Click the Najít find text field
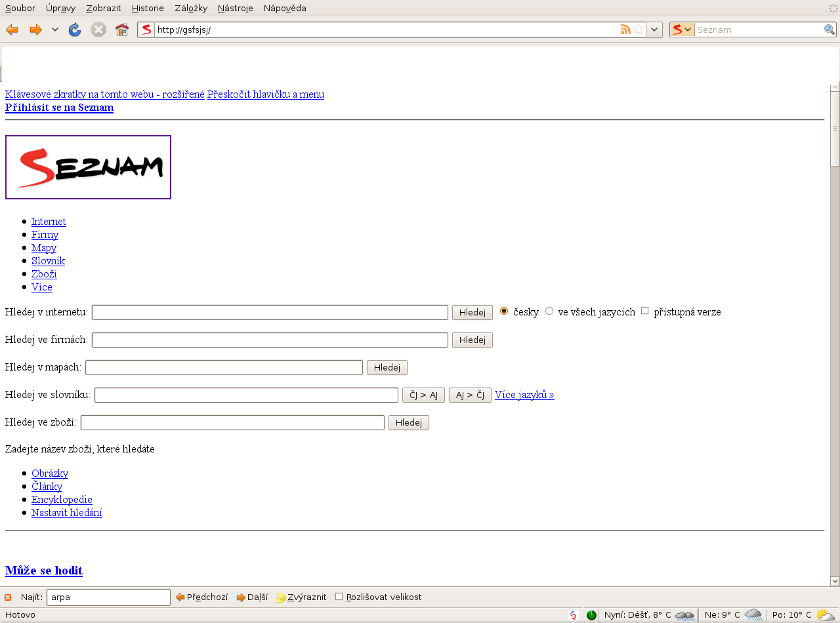The width and height of the screenshot is (840, 623). pyautogui.click(x=108, y=597)
